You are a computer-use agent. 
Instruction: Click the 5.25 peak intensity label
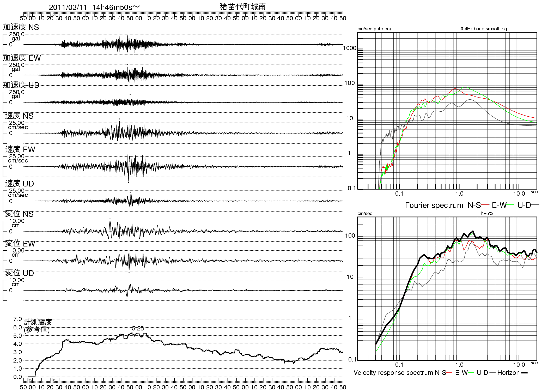[x=138, y=328]
